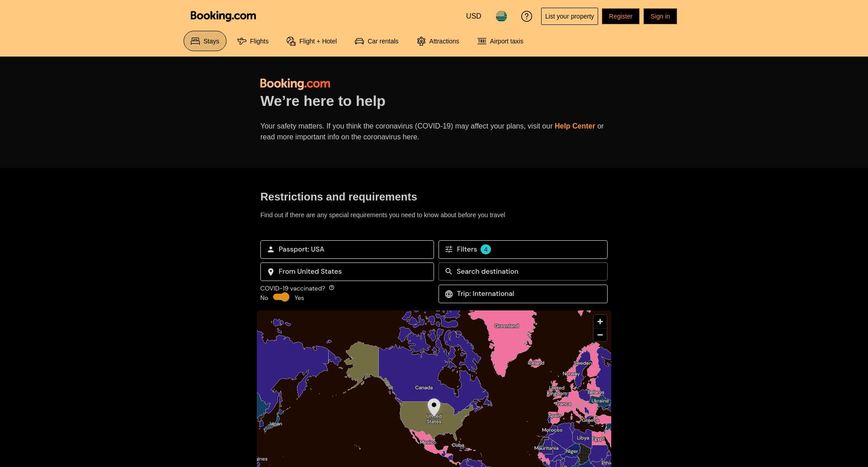Click the United States map pin
The width and height of the screenshot is (868, 467).
pyautogui.click(x=434, y=406)
